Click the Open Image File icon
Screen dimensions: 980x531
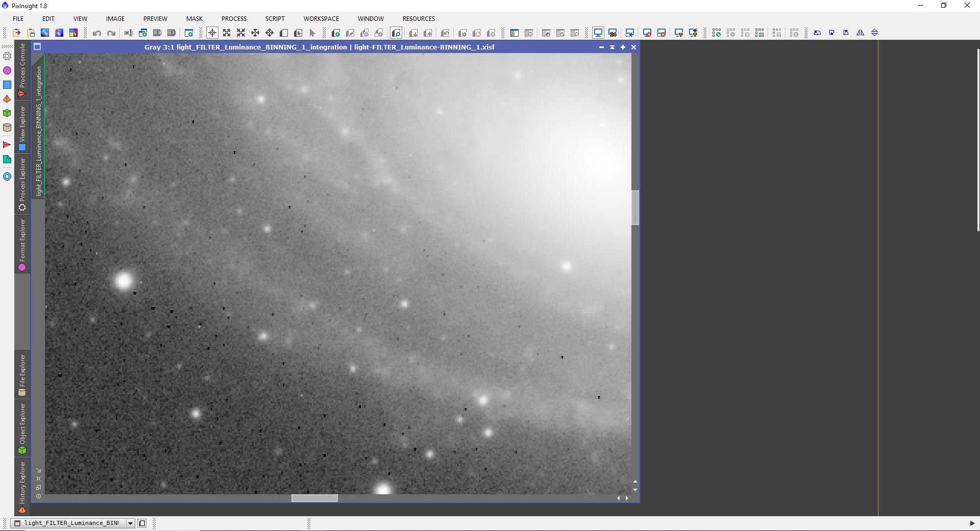pos(16,33)
